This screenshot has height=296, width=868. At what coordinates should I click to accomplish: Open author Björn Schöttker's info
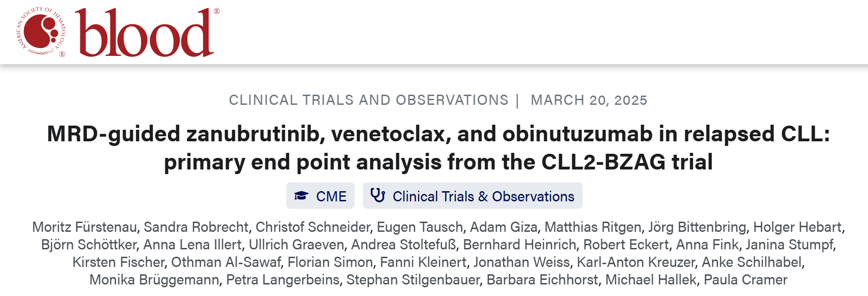pyautogui.click(x=89, y=245)
